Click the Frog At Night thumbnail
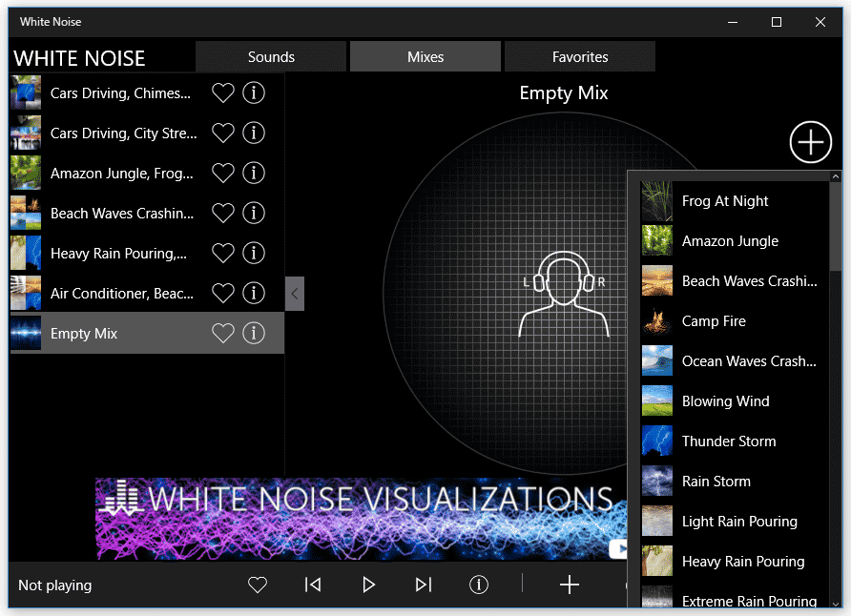 click(x=656, y=201)
